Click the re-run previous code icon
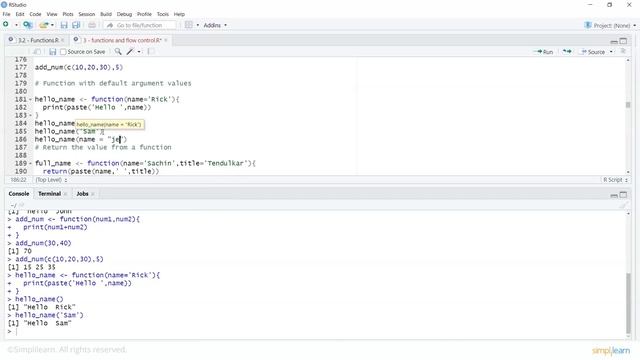 coord(567,51)
